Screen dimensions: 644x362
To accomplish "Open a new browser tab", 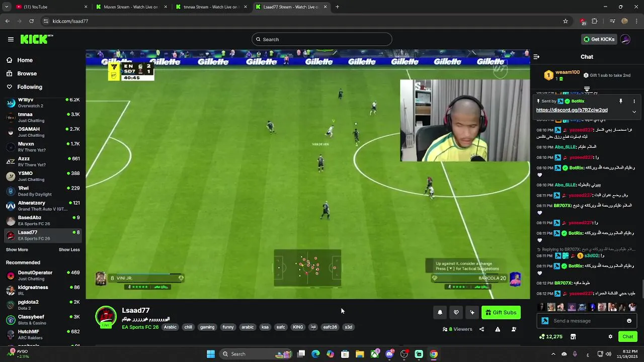I will click(x=337, y=7).
